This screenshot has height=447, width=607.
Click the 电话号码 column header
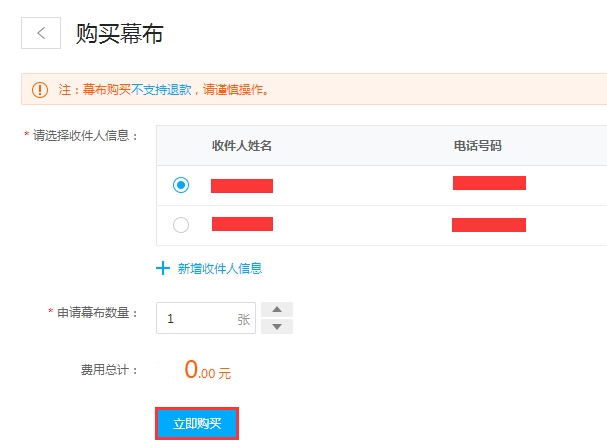coord(478,146)
